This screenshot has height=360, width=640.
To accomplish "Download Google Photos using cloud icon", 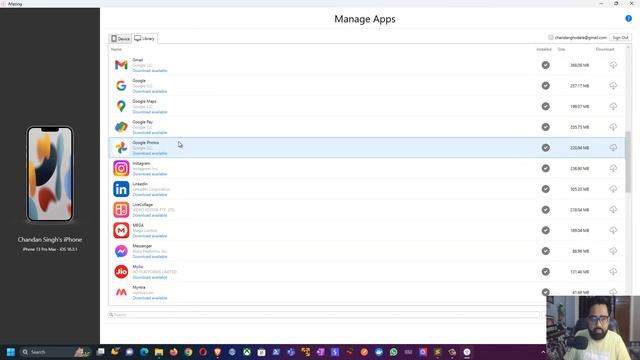I will pos(613,147).
